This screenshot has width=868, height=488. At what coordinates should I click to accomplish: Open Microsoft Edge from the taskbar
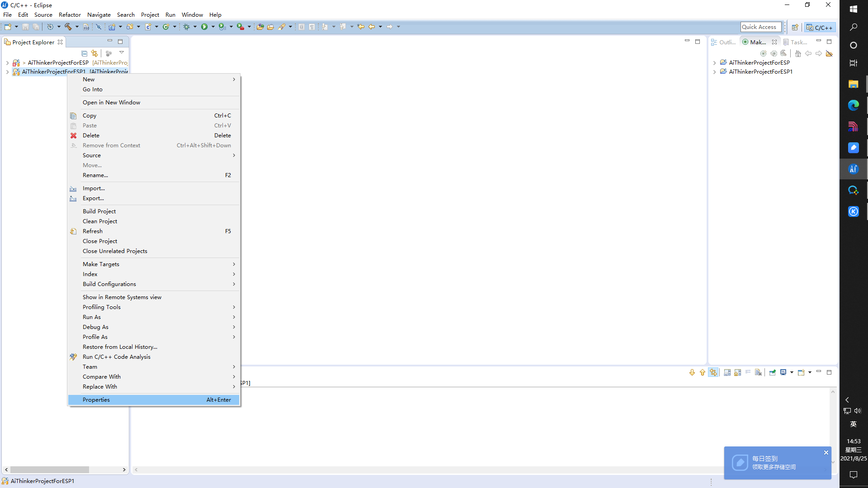pyautogui.click(x=853, y=105)
